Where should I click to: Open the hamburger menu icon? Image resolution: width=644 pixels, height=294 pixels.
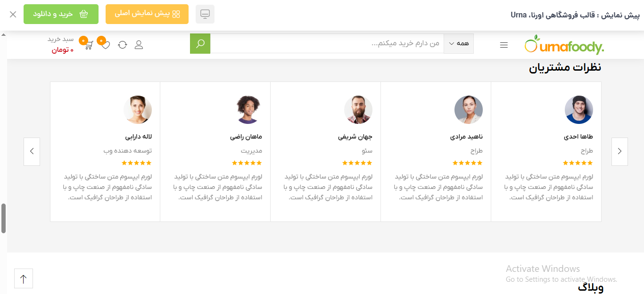coord(504,45)
